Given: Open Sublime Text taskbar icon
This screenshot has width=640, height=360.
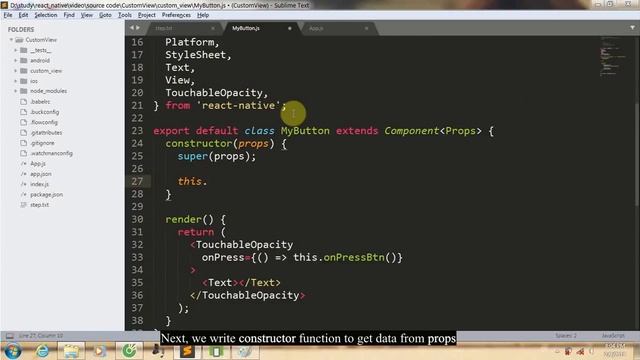Looking at the screenshot, I should point(187,351).
